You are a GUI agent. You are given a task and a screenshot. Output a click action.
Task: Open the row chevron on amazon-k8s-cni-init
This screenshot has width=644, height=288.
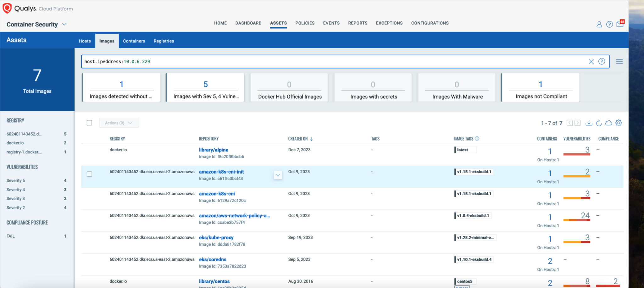(x=278, y=175)
